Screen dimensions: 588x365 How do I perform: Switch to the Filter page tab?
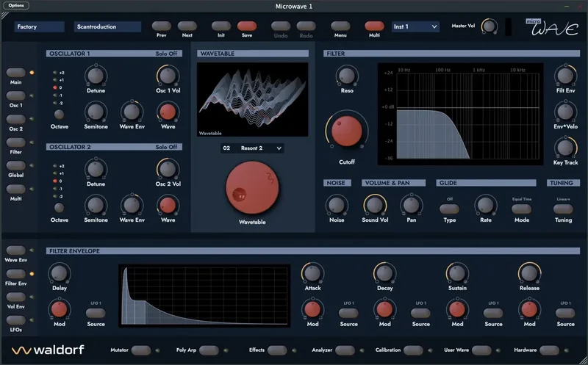point(15,142)
